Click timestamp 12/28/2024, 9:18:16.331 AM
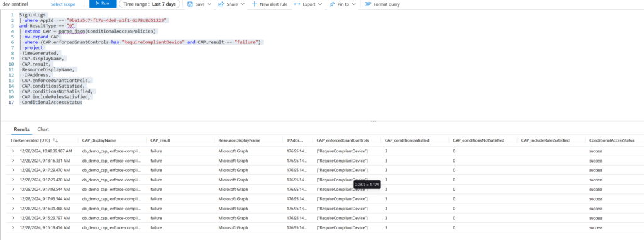The image size is (644, 240). point(45,161)
